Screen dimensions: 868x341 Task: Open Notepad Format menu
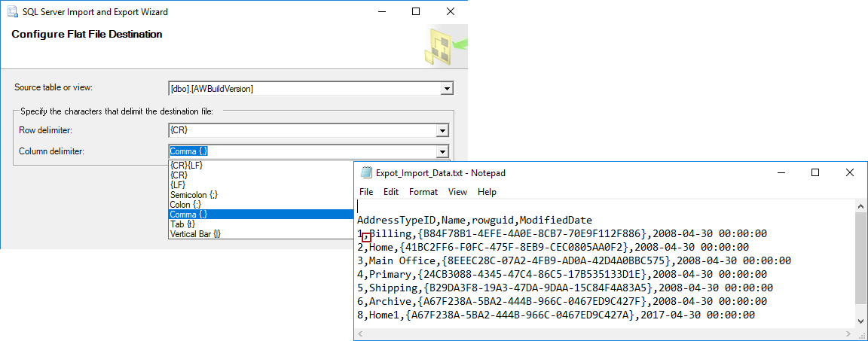pyautogui.click(x=423, y=192)
